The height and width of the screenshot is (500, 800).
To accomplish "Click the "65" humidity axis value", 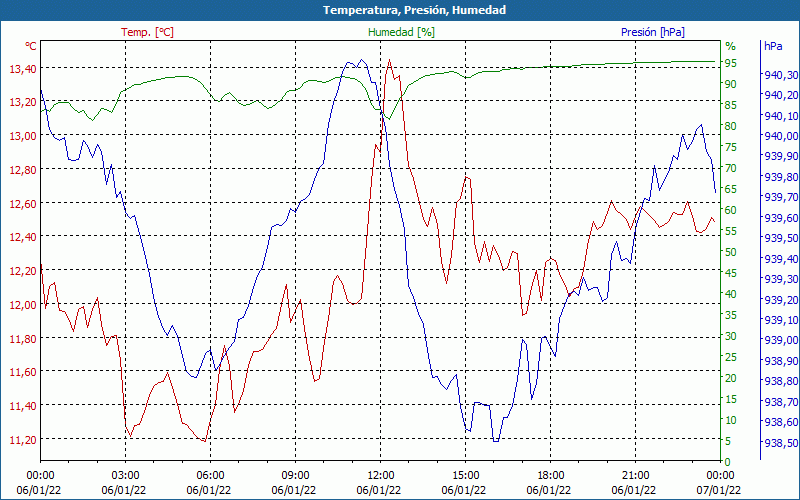I will 731,189.
